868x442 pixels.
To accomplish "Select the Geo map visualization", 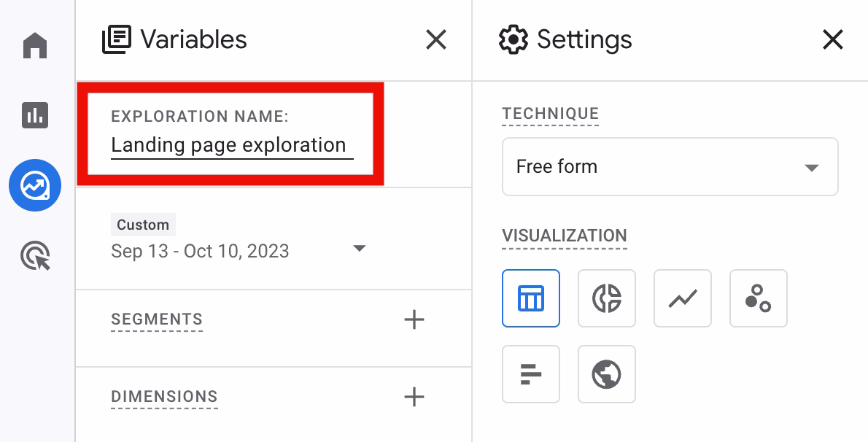I will coord(606,373).
